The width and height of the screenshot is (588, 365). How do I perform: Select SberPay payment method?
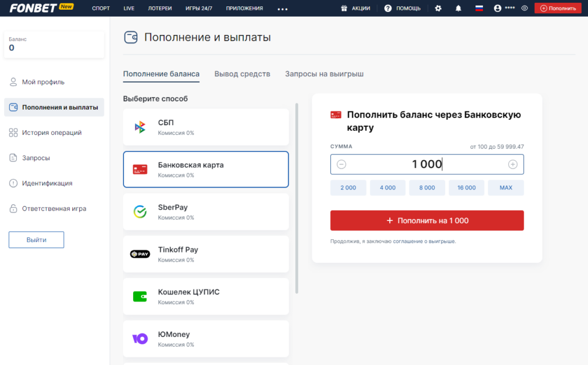(x=206, y=212)
